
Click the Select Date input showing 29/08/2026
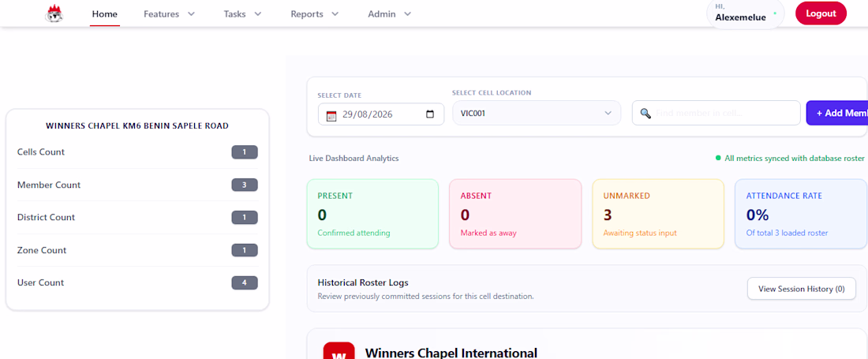pos(381,114)
